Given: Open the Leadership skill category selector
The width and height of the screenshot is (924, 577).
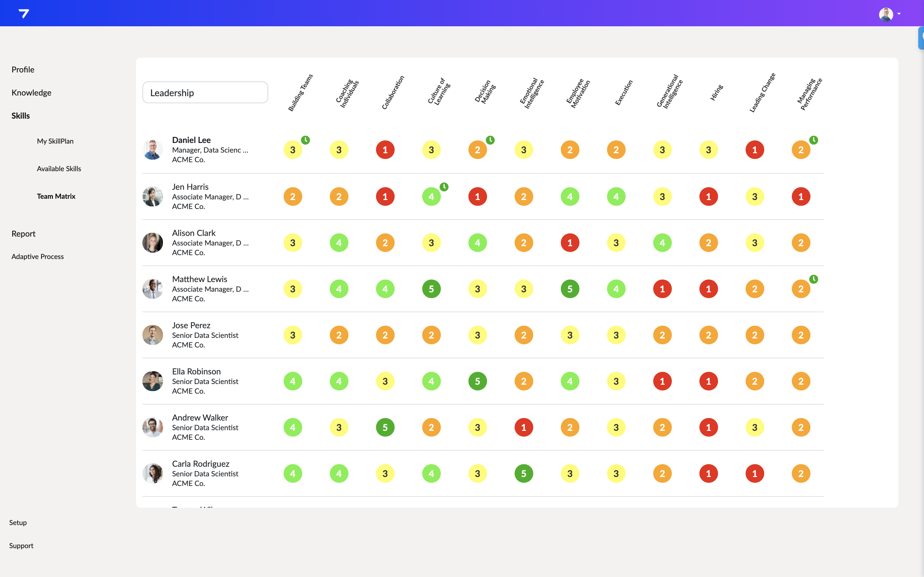Looking at the screenshot, I should tap(205, 93).
